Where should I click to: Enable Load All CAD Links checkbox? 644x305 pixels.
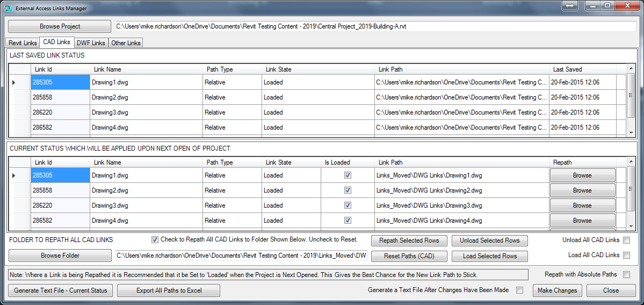point(626,255)
